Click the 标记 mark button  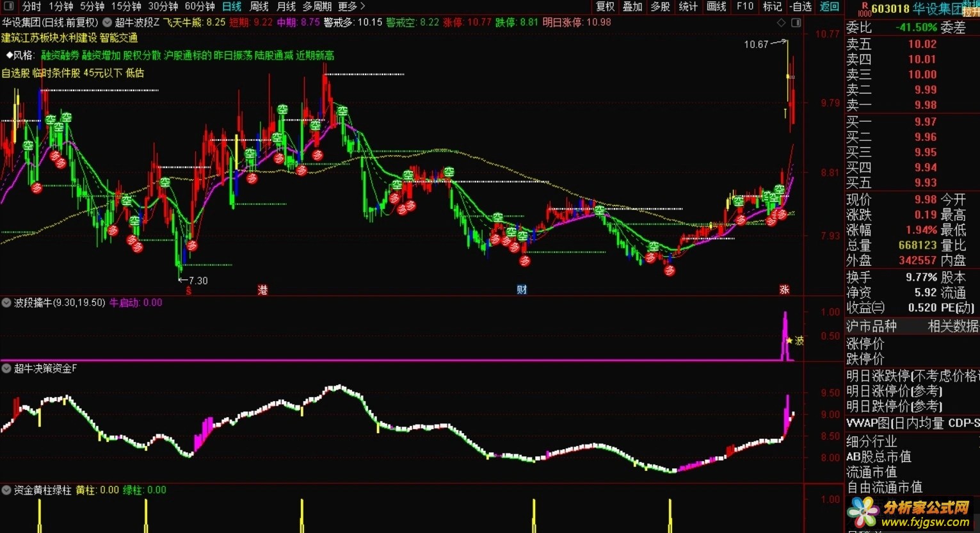click(772, 6)
